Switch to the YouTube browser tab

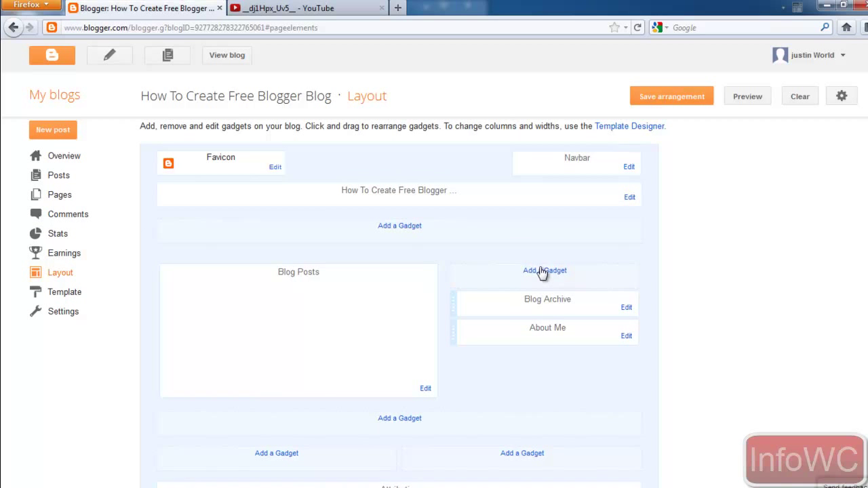pyautogui.click(x=307, y=8)
